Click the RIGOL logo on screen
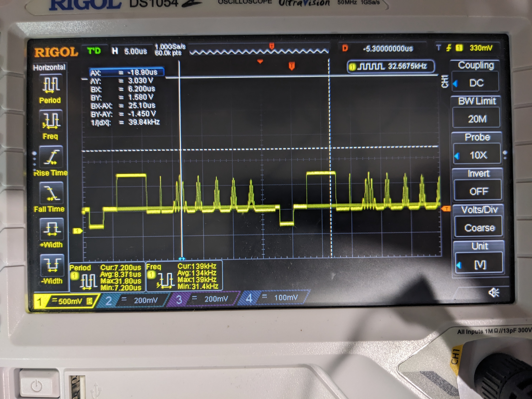This screenshot has width=532, height=399. tap(56, 52)
